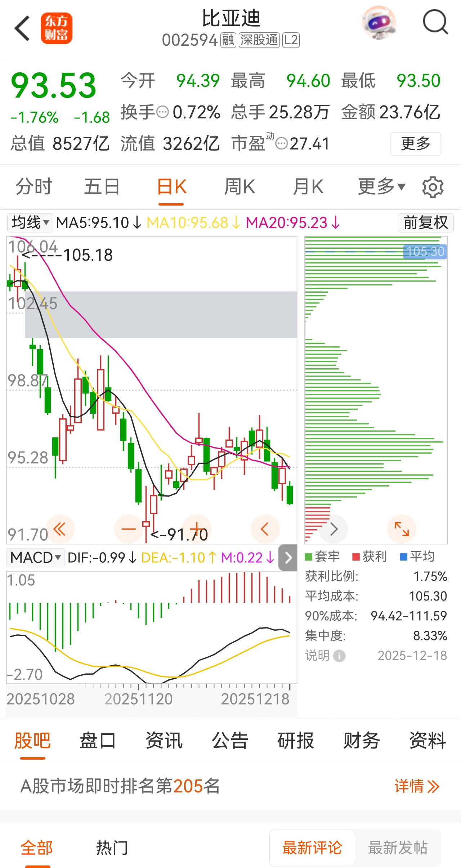Switch to 月K chart tab
The height and width of the screenshot is (868, 461).
pyautogui.click(x=308, y=186)
